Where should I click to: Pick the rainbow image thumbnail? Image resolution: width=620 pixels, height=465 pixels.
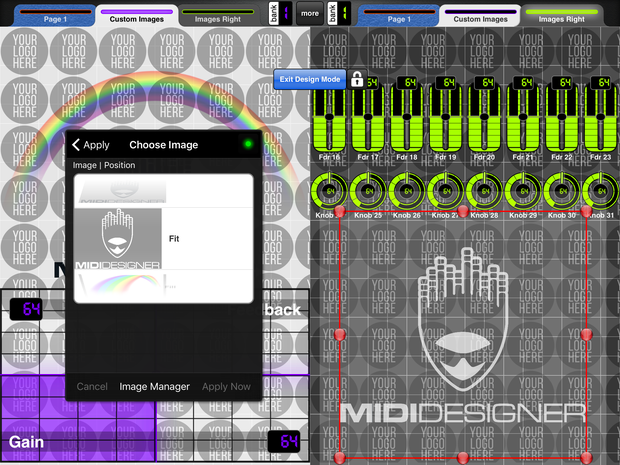120,285
